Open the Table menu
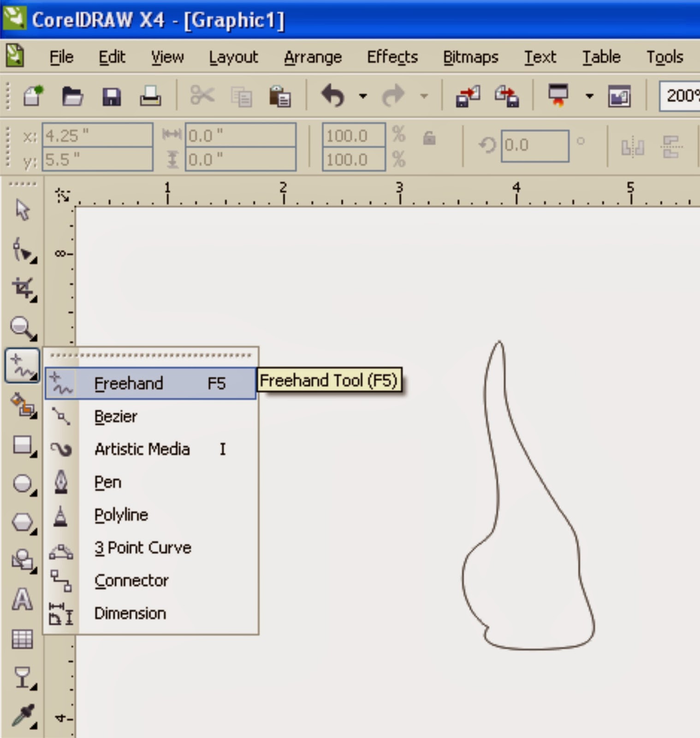 click(601, 57)
